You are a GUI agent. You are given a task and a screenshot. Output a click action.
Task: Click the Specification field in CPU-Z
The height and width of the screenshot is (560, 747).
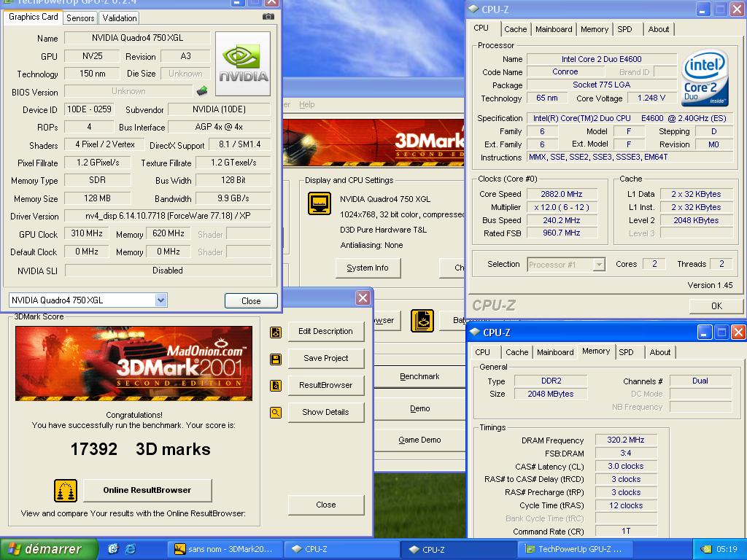click(630, 118)
